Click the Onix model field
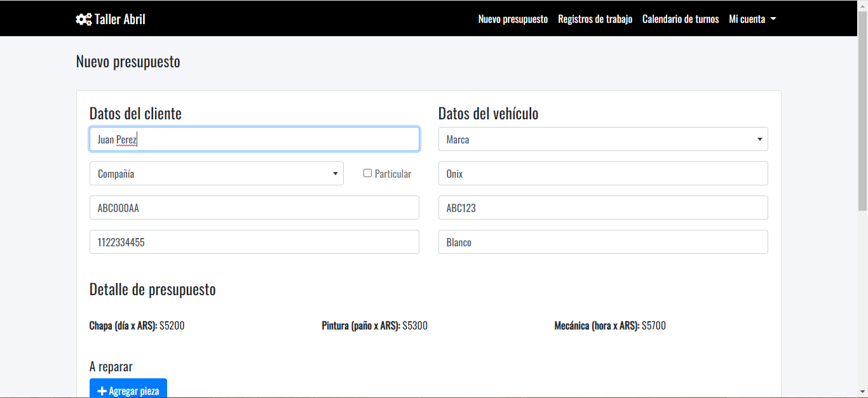Screen dimensions: 868x398 pos(602,173)
